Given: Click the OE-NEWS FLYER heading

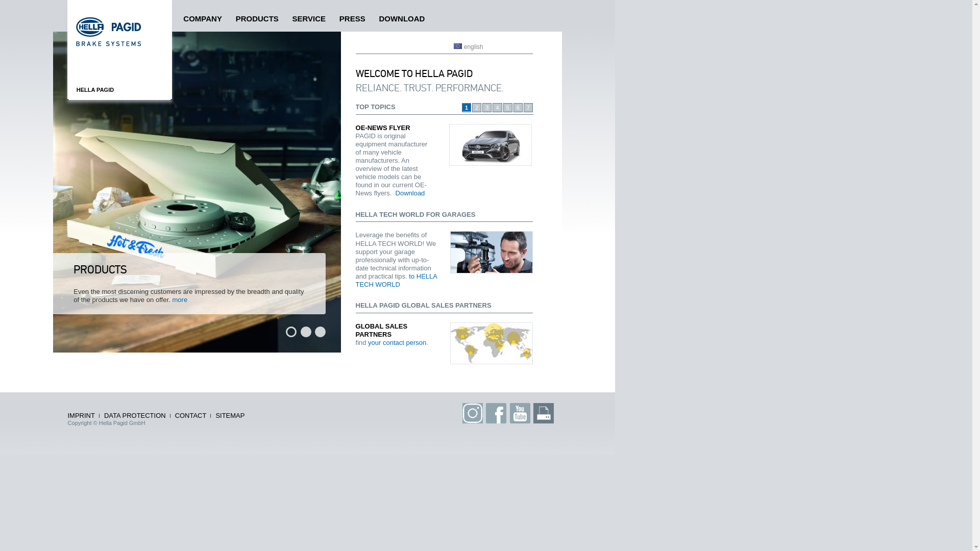Looking at the screenshot, I should 383,128.
